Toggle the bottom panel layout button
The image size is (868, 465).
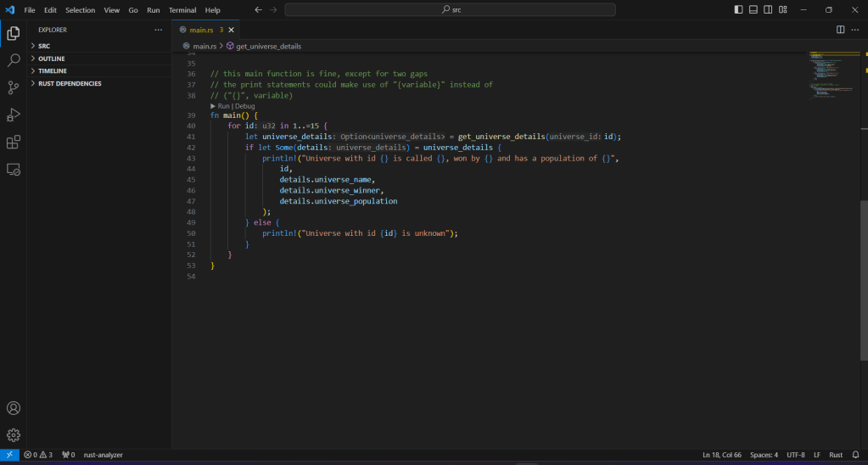pos(753,10)
